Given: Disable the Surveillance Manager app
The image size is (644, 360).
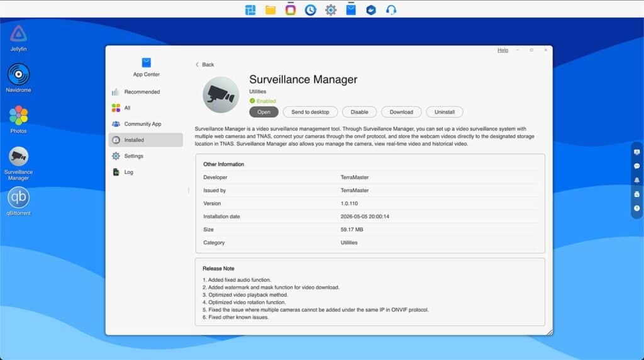Looking at the screenshot, I should (359, 112).
